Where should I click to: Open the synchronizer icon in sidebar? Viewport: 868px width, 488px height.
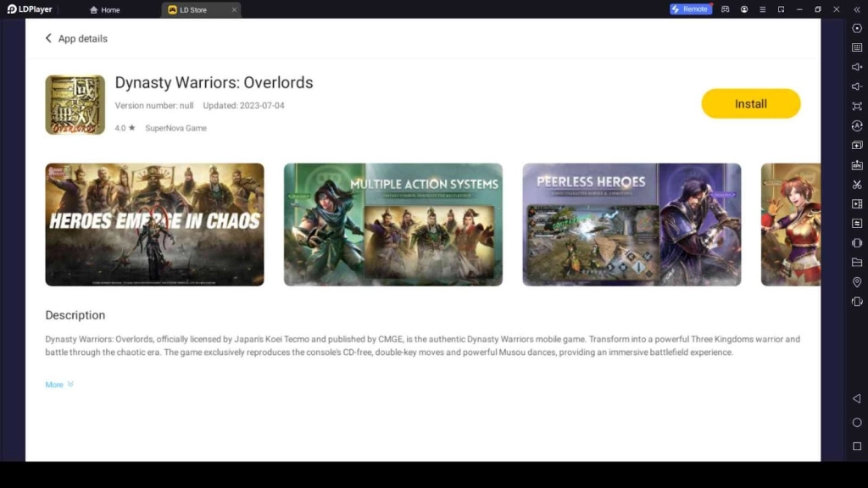pyautogui.click(x=857, y=224)
